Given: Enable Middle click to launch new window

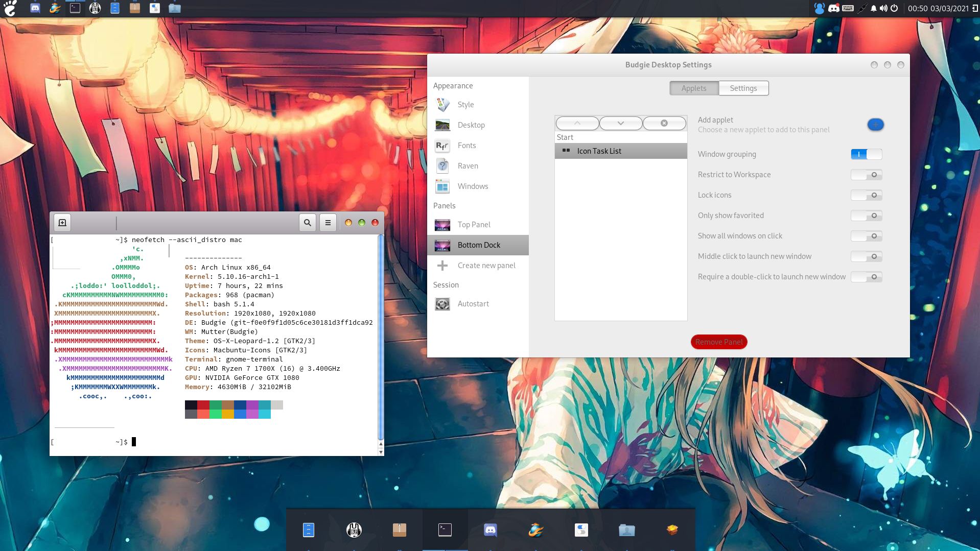Looking at the screenshot, I should point(867,256).
